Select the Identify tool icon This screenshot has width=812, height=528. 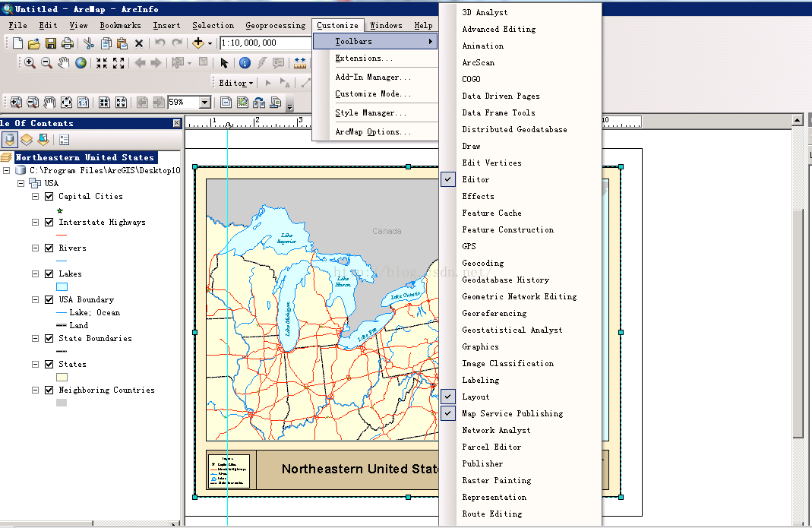245,63
